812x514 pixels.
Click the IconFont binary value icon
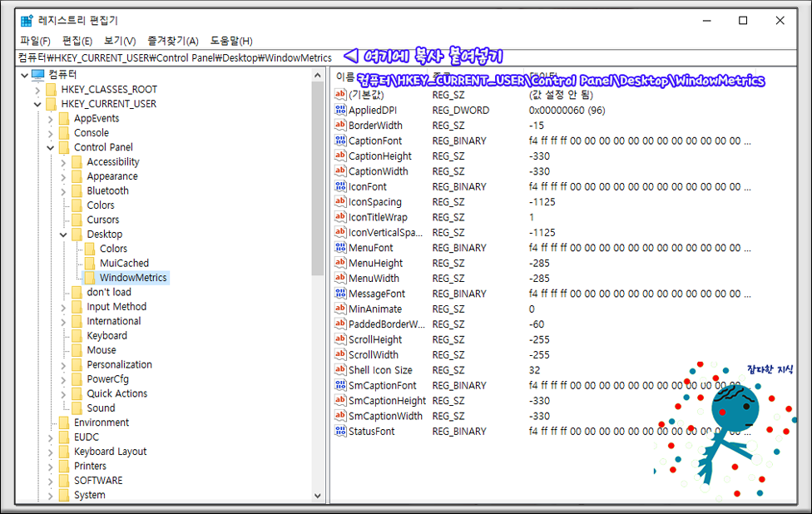[x=340, y=186]
